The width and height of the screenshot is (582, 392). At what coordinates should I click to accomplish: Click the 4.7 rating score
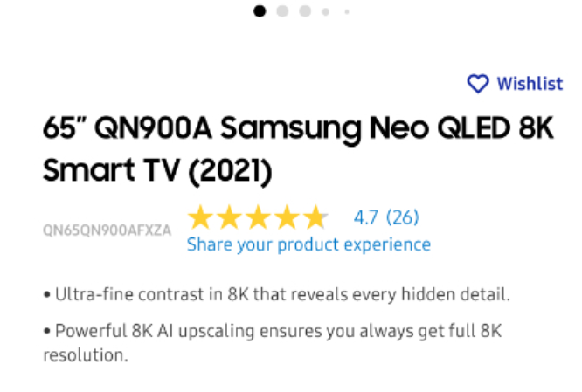(x=365, y=217)
